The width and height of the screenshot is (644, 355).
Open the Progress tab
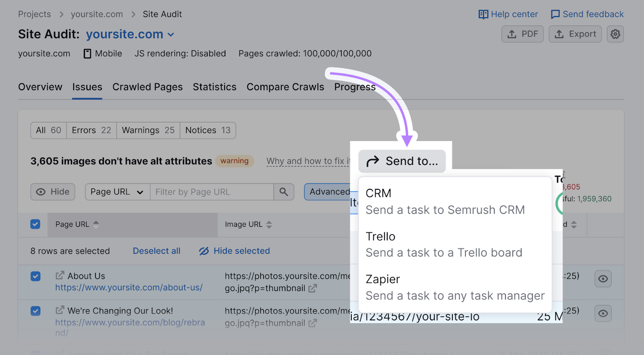click(355, 87)
